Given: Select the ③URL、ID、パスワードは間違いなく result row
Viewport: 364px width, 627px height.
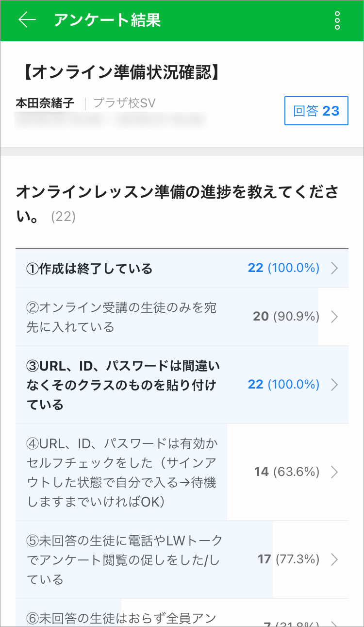Looking at the screenshot, I should [121, 385].
